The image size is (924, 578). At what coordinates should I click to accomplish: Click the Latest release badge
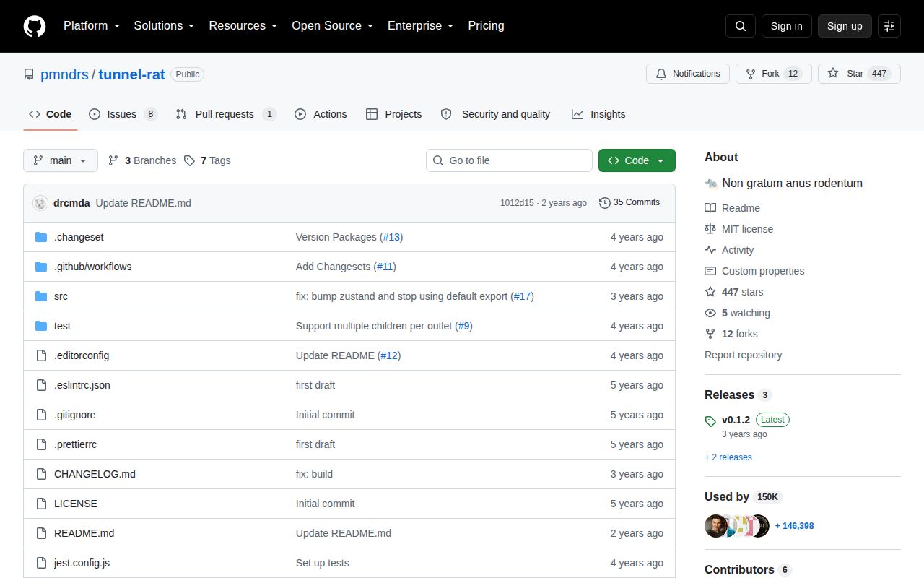772,420
